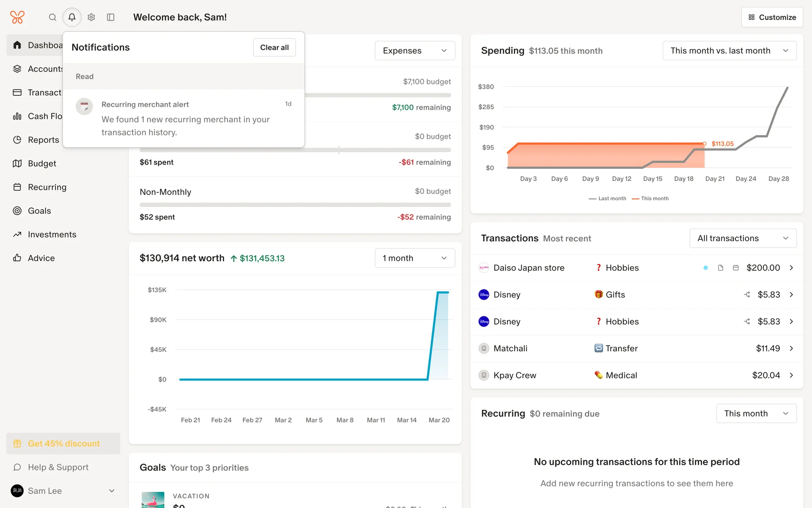Click Get 45% discount link

click(x=63, y=444)
